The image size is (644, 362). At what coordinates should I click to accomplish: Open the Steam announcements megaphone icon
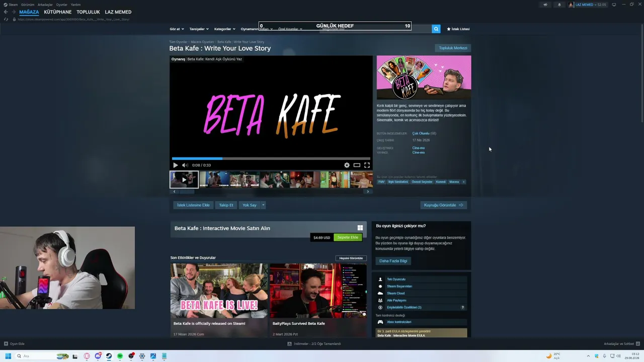[x=545, y=5]
